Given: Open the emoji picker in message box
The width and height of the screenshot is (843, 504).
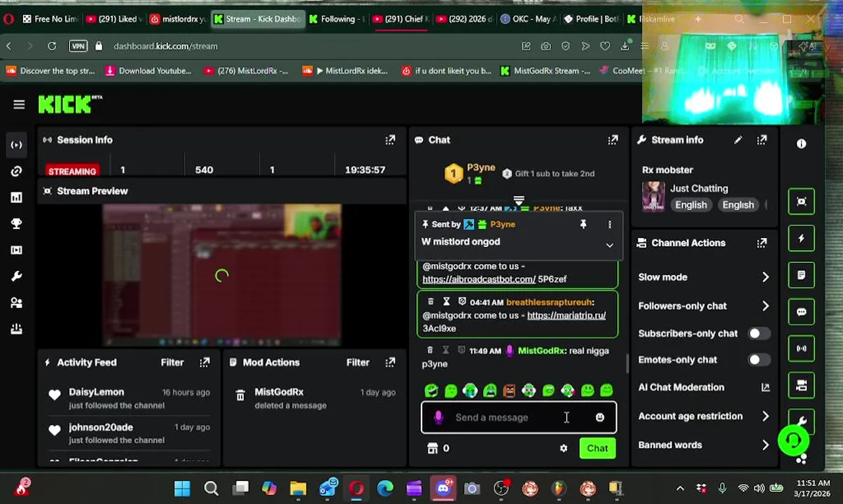Looking at the screenshot, I should [x=600, y=417].
